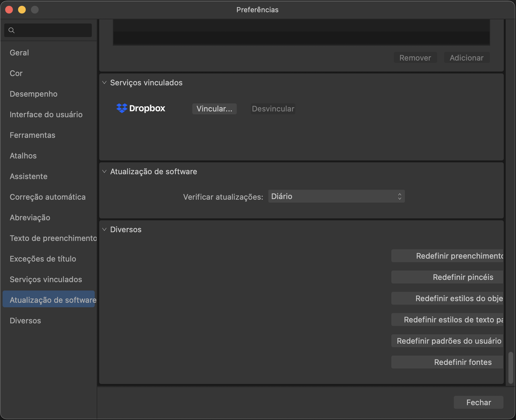
Task: Click the search magnifier icon
Action: pos(12,30)
